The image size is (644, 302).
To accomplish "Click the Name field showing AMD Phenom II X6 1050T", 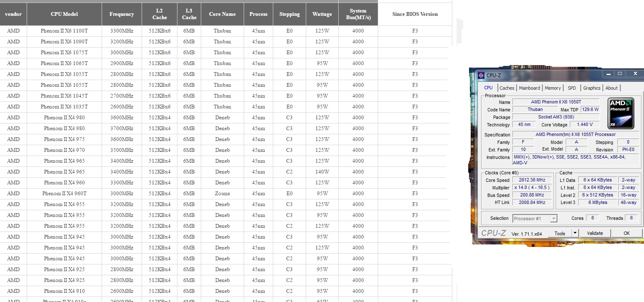I will 556,102.
